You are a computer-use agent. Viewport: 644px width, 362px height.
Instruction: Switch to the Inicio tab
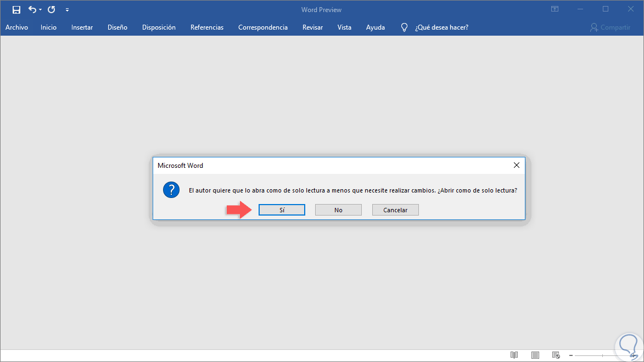[48, 27]
